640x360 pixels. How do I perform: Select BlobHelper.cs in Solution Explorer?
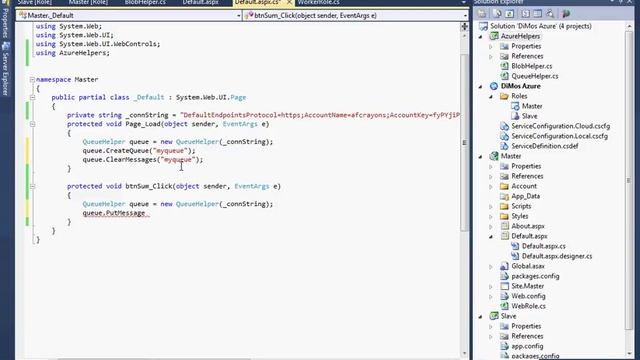tap(531, 66)
